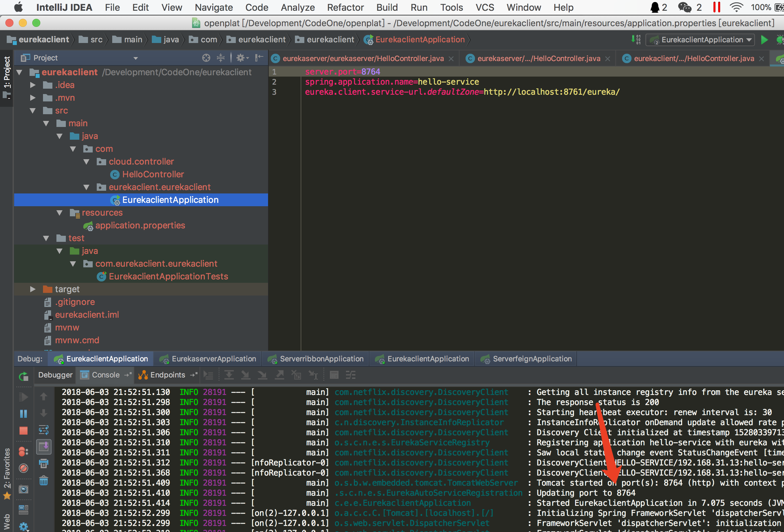Collapse the resources folder
This screenshot has width=784, height=532.
tap(60, 213)
